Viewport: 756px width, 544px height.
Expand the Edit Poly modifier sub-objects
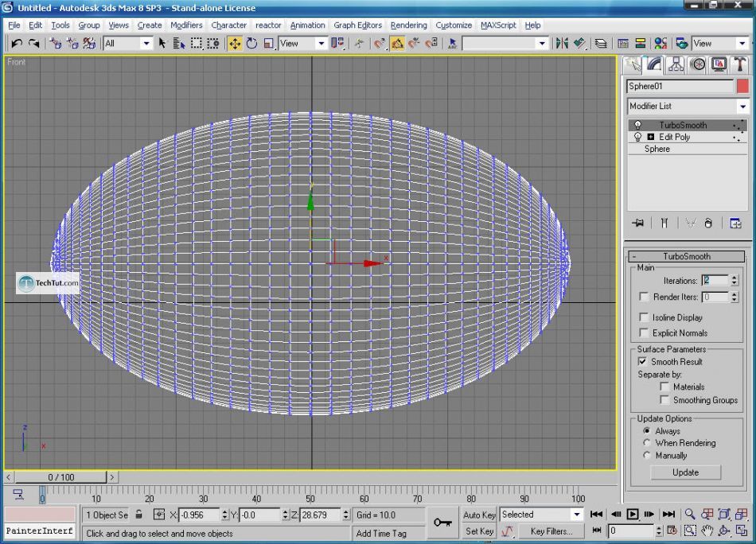(651, 137)
